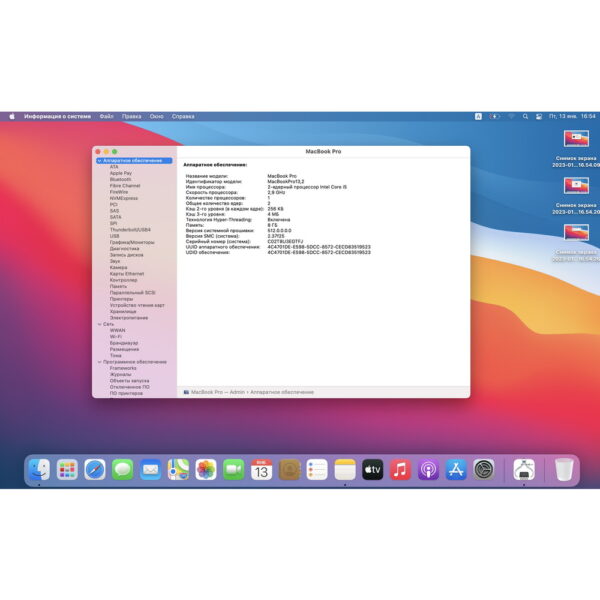Click the battery status icon
The width and height of the screenshot is (600, 600).
click(x=494, y=116)
